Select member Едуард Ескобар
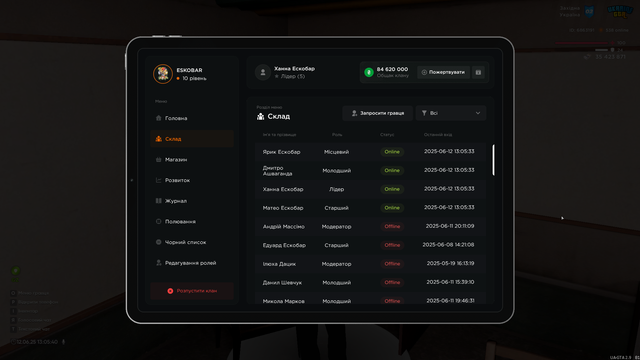Image resolution: width=640 pixels, height=360 pixels. click(284, 245)
